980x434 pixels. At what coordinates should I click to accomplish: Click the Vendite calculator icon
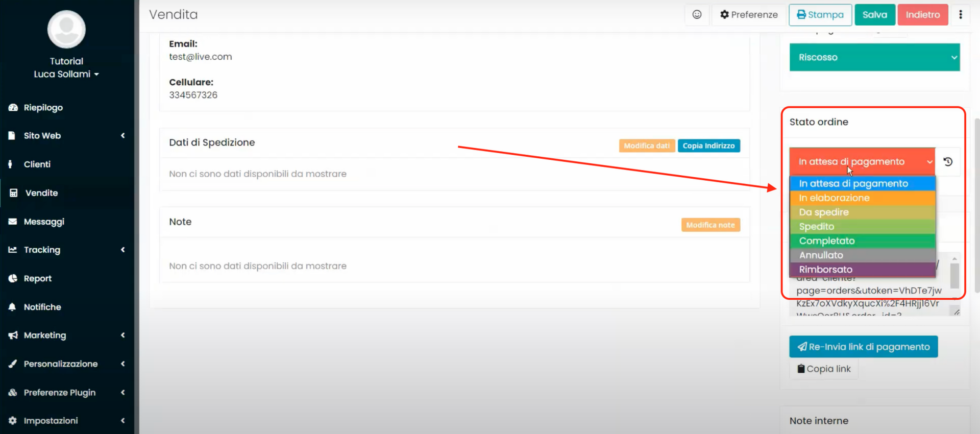(x=14, y=193)
